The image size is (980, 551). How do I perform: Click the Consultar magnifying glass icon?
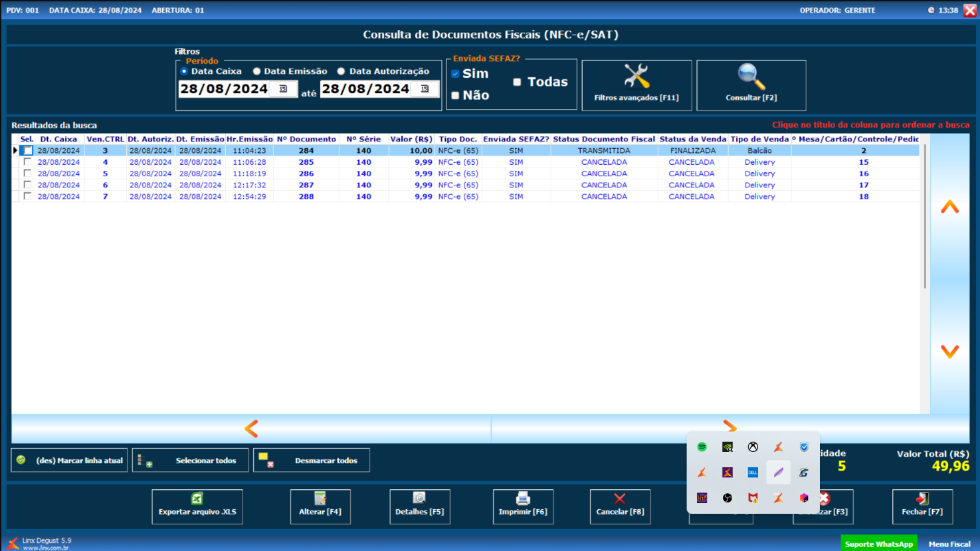(751, 77)
